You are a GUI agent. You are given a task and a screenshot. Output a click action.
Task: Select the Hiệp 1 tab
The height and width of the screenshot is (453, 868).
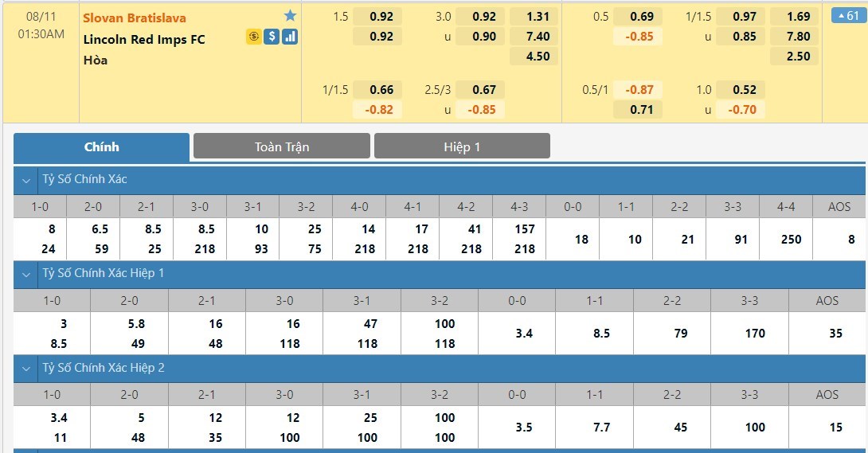[x=462, y=146]
